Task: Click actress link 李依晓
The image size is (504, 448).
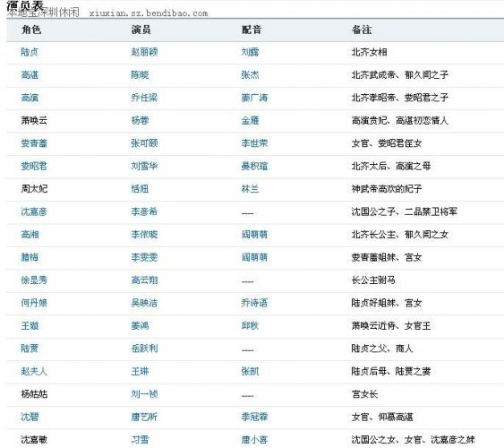Action: (144, 235)
